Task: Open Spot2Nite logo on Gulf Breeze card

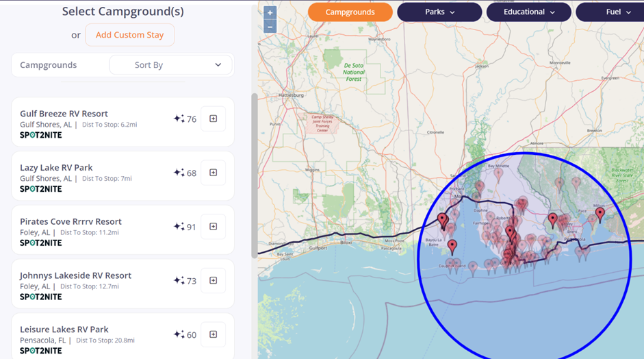Action: click(40, 135)
